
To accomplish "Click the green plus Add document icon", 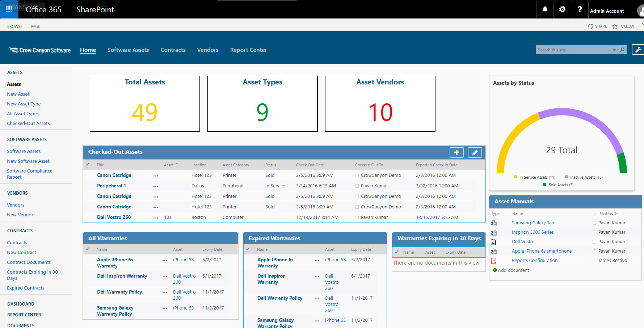I will click(495, 270).
